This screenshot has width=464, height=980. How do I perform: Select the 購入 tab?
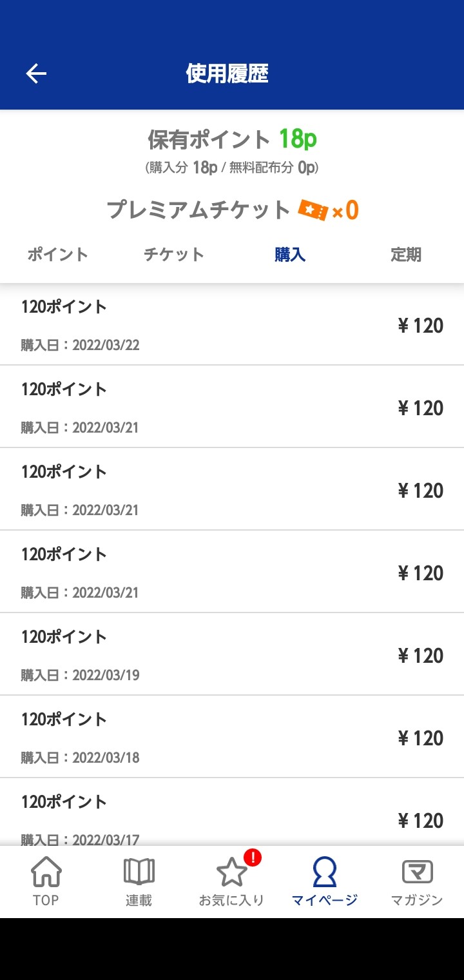click(290, 255)
